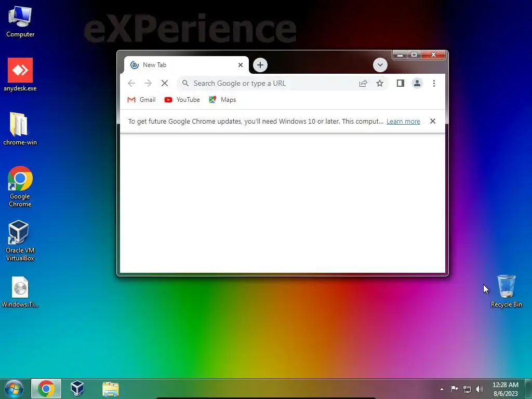Click the Chrome back arrow button
Image resolution: width=532 pixels, height=399 pixels.
pos(131,83)
